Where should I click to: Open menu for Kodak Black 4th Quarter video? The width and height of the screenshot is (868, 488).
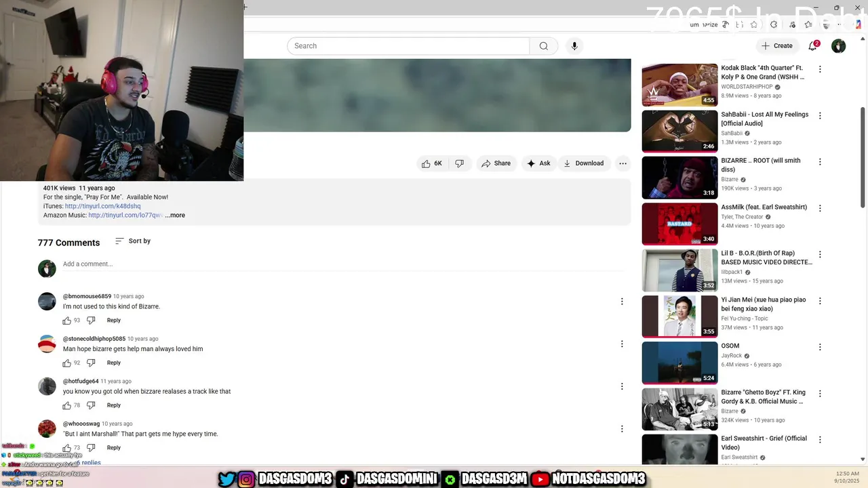point(820,69)
